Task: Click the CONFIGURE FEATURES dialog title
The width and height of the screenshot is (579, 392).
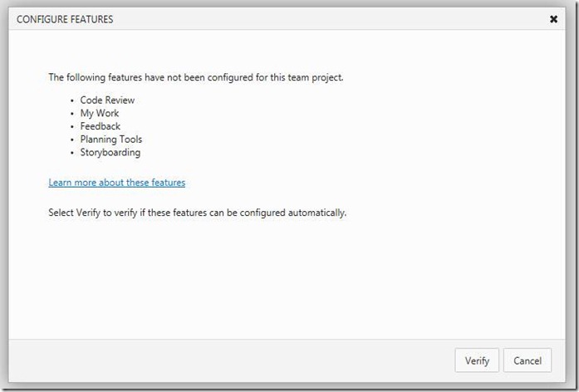Action: pos(65,19)
